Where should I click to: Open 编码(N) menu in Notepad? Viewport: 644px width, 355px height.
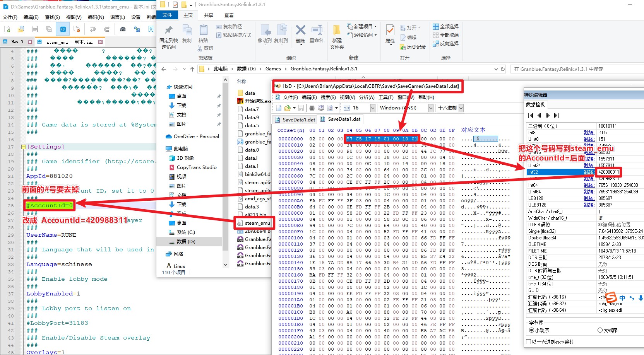point(96,17)
